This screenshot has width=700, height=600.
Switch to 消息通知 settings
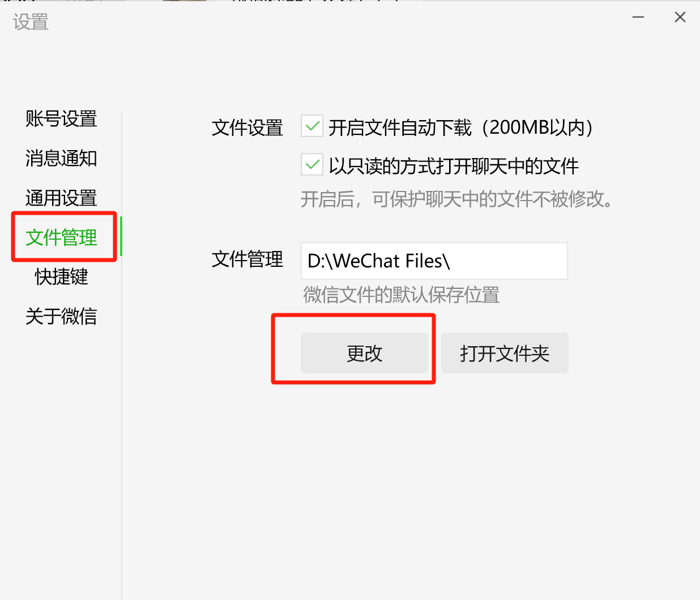61,158
